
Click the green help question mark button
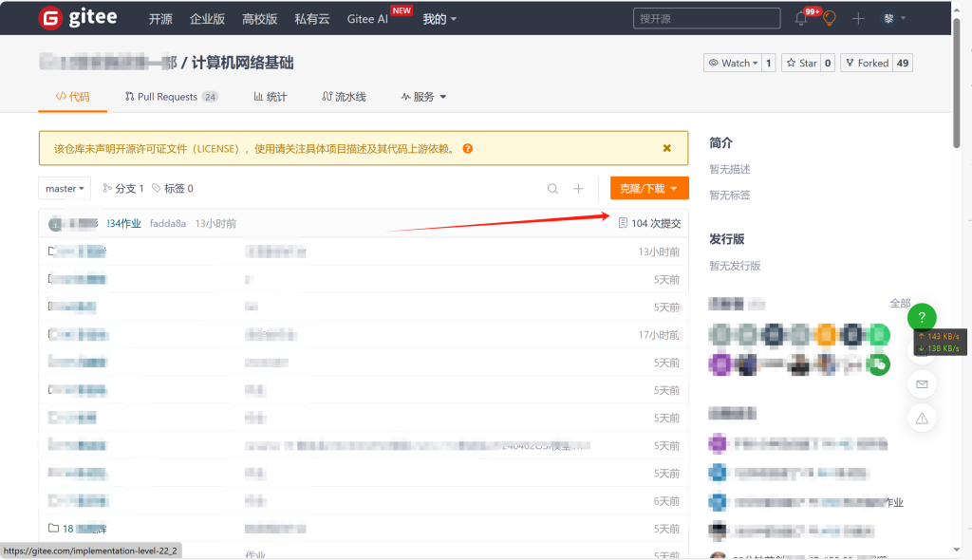[922, 318]
